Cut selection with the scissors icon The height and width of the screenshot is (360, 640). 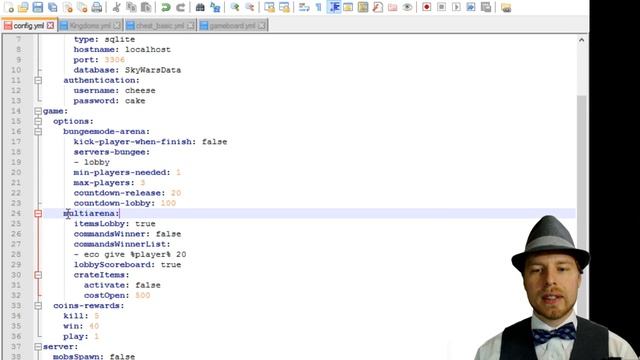(117, 7)
